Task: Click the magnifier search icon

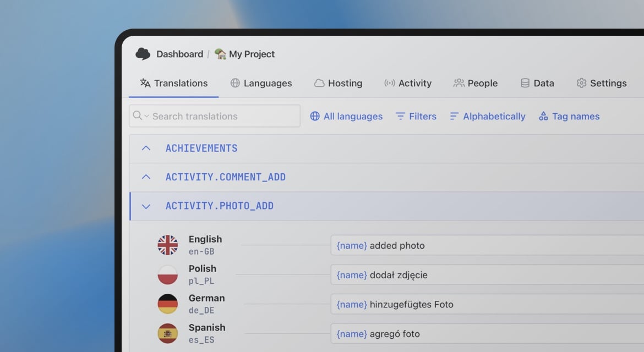Action: [x=138, y=116]
